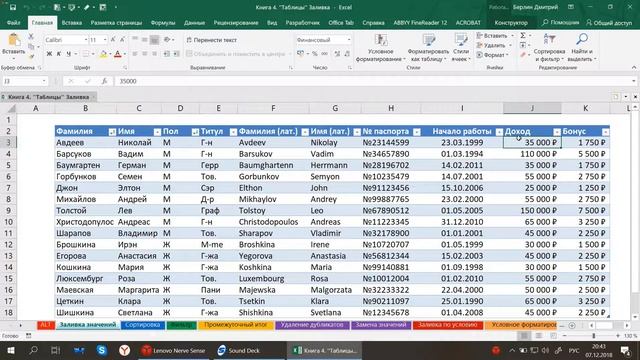Click the Name Box showing J3
Image resolution: width=640 pixels, height=360 pixels.
tap(25, 81)
